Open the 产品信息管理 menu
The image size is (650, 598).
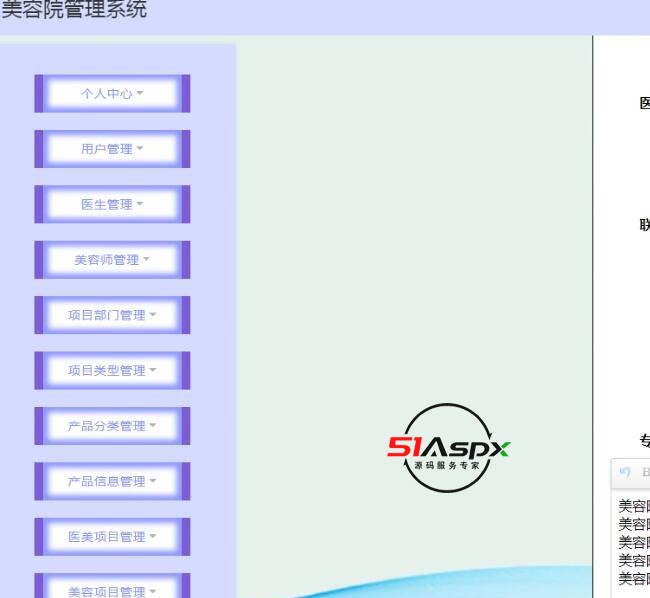[x=112, y=481]
